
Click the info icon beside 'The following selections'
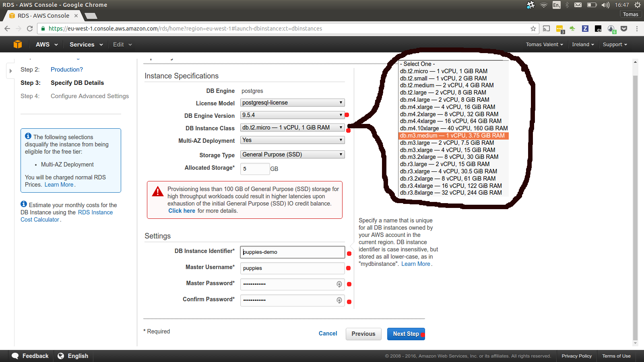tap(28, 136)
